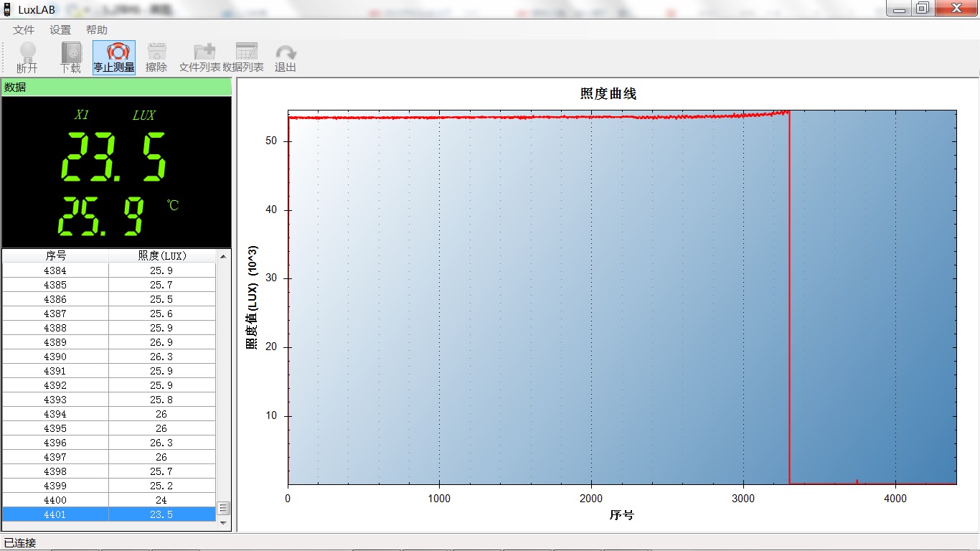Viewport: 980px width, 551px height.
Task: Open the 帮助 menu
Action: [96, 29]
